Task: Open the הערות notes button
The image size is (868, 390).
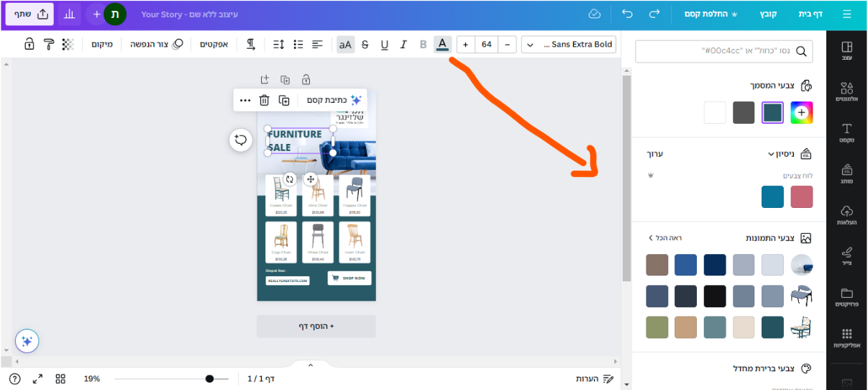Action: (595, 378)
